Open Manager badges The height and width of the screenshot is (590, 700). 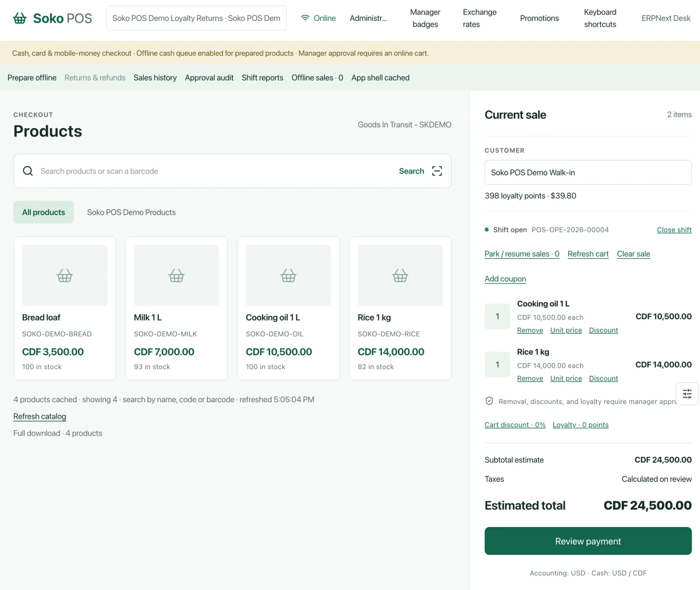(x=425, y=18)
